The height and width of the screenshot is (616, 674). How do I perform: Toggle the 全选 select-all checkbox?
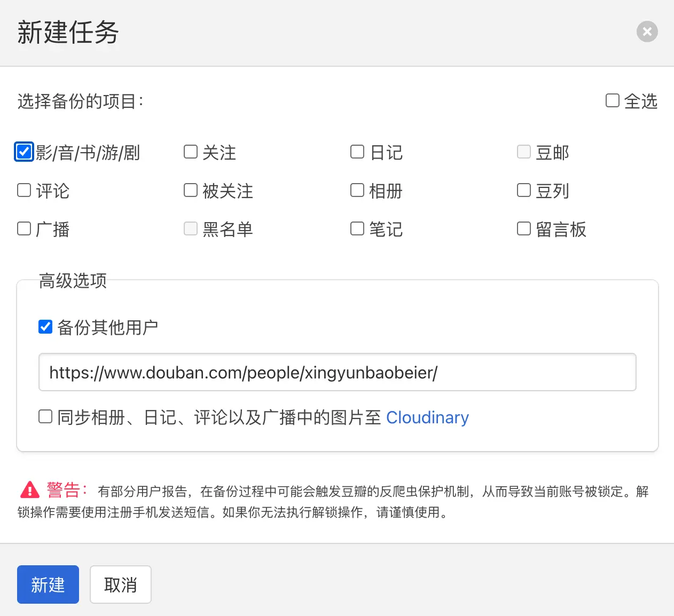(x=612, y=100)
